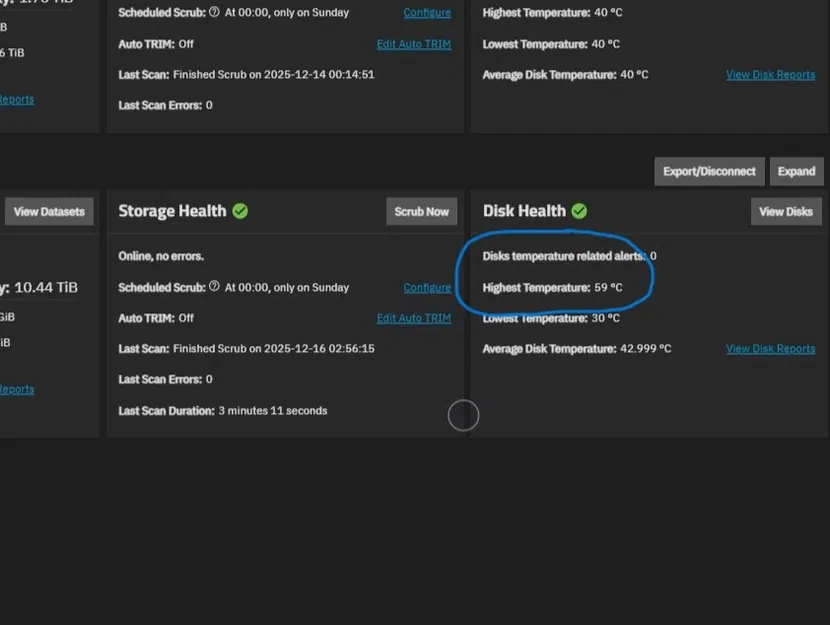Click the green checkmark beside Storage Health
The width and height of the screenshot is (830, 625).
pos(240,211)
